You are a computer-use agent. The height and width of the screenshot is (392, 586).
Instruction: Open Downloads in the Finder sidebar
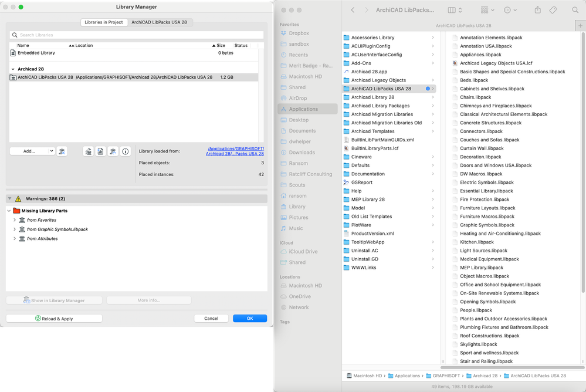pos(302,152)
